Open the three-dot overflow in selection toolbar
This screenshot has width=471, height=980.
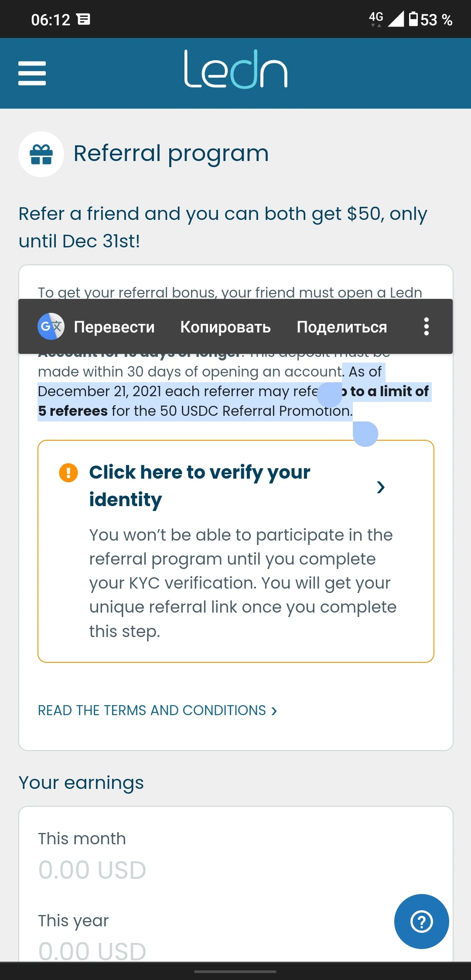coord(427,326)
